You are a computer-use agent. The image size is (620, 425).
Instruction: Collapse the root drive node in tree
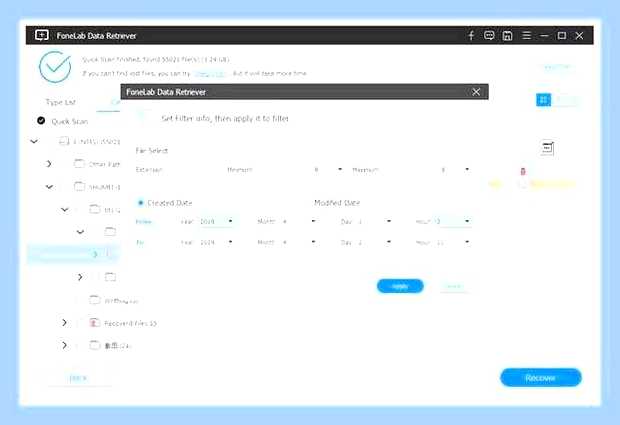pyautogui.click(x=34, y=141)
